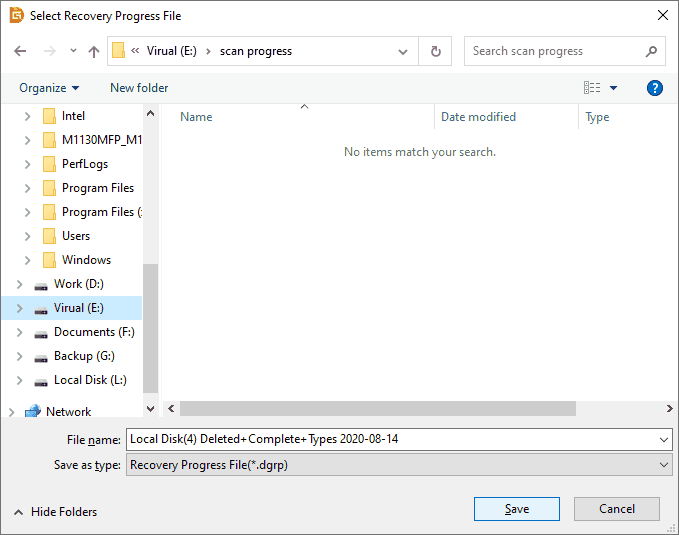
Task: Select the Network icon in the tree
Action: 33,411
